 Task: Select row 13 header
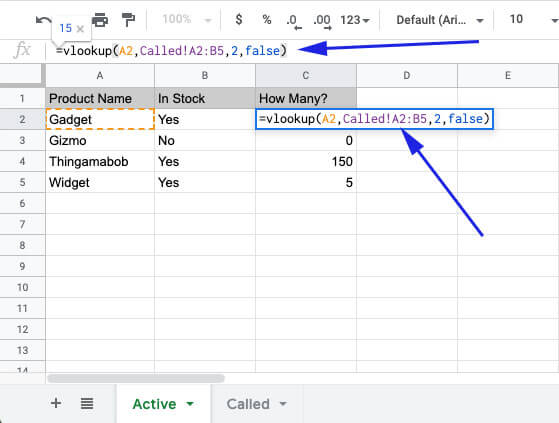pos(22,350)
